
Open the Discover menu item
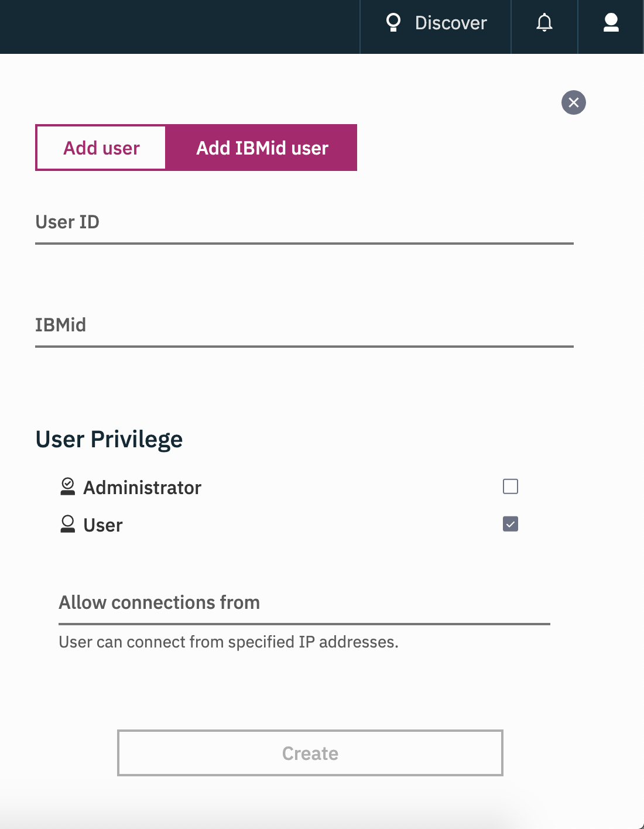[436, 23]
